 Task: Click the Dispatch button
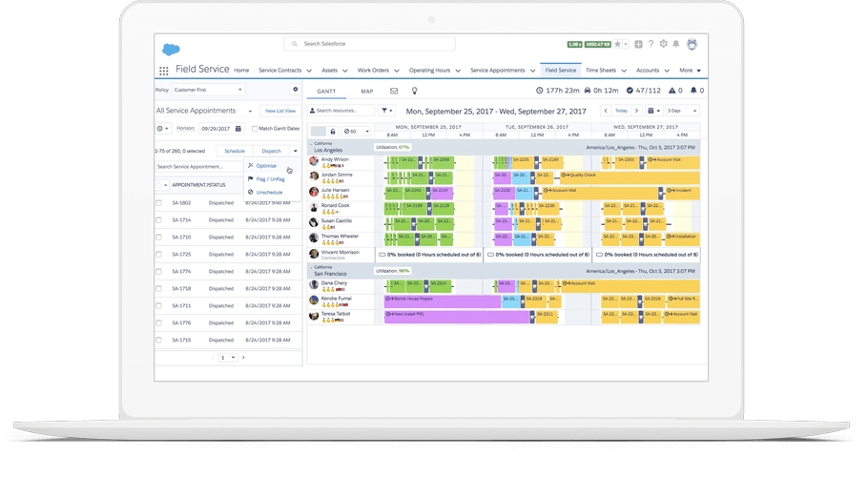coord(271,151)
